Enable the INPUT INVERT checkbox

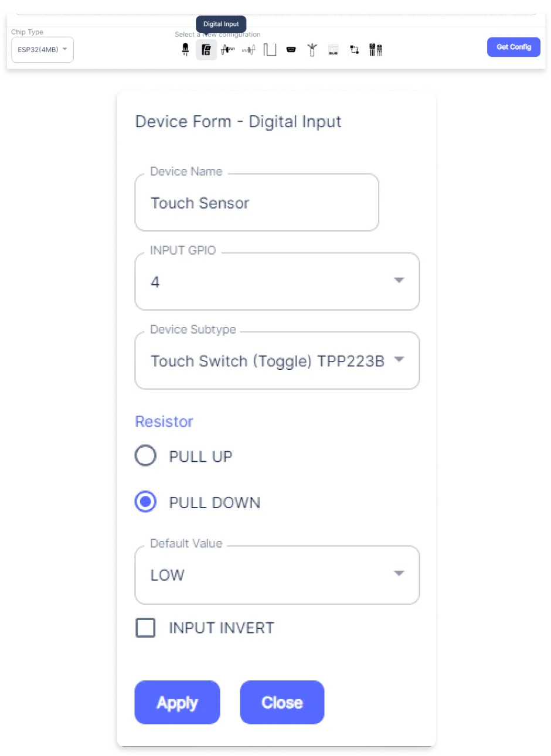(x=145, y=628)
